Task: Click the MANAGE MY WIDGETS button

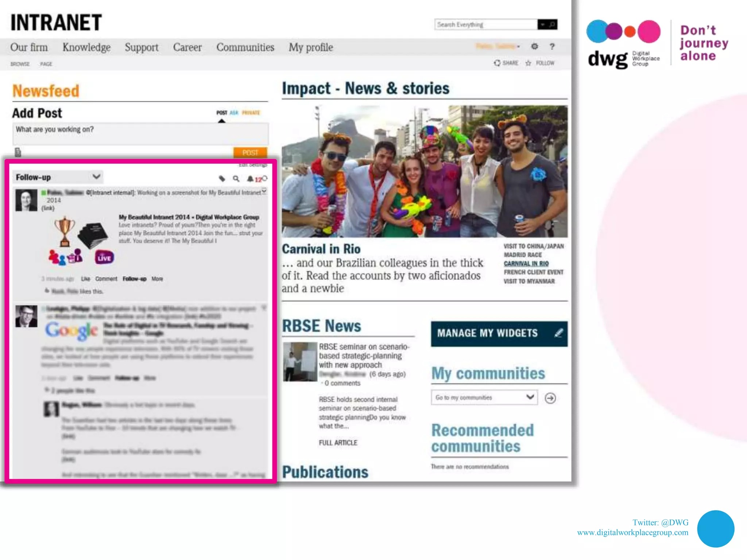Action: coord(499,334)
